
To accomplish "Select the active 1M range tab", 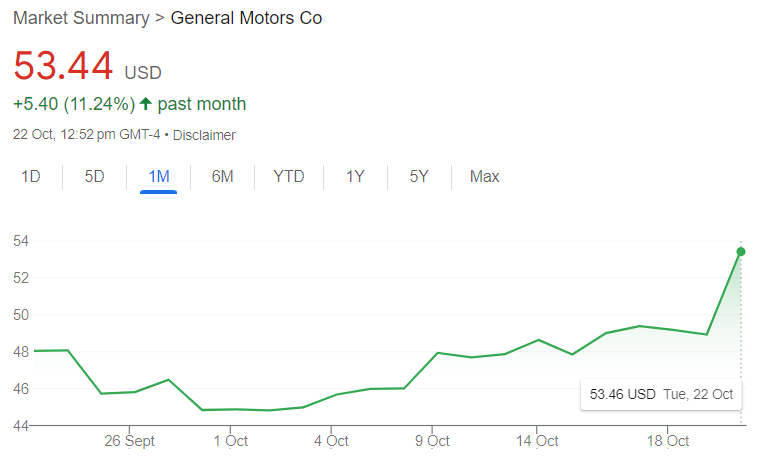I will pos(158,177).
